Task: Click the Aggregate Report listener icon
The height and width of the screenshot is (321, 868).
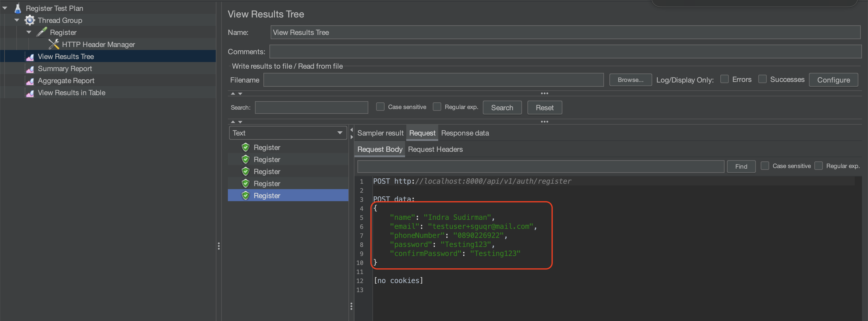Action: pos(30,81)
